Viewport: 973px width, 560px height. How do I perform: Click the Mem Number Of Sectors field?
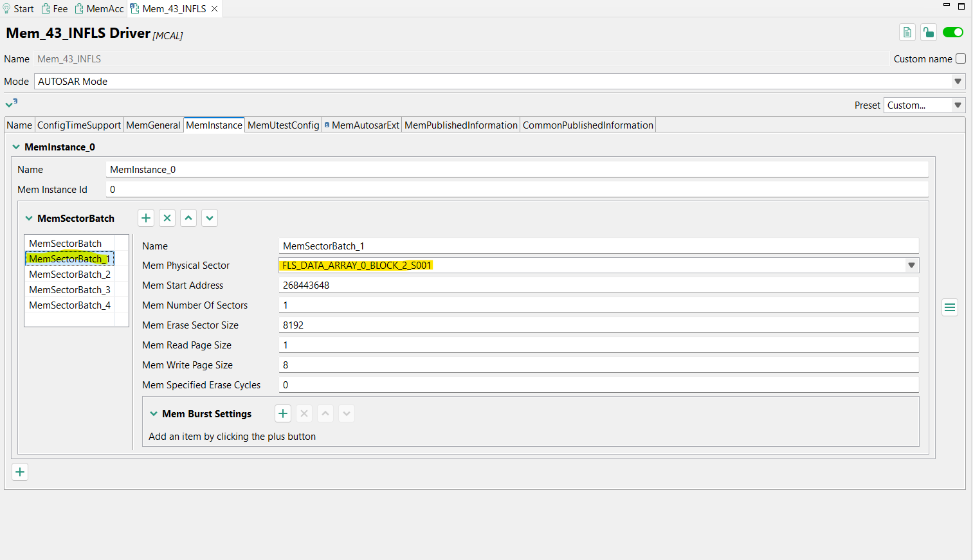click(599, 305)
